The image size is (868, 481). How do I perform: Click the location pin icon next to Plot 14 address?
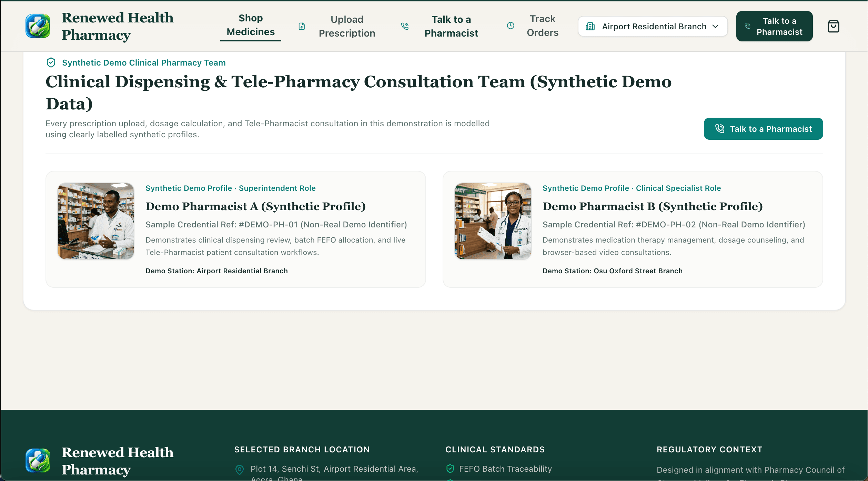[240, 470]
